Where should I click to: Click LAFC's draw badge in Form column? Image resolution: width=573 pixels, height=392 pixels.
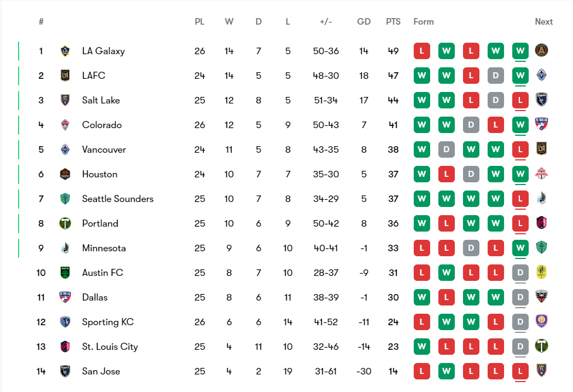(495, 76)
